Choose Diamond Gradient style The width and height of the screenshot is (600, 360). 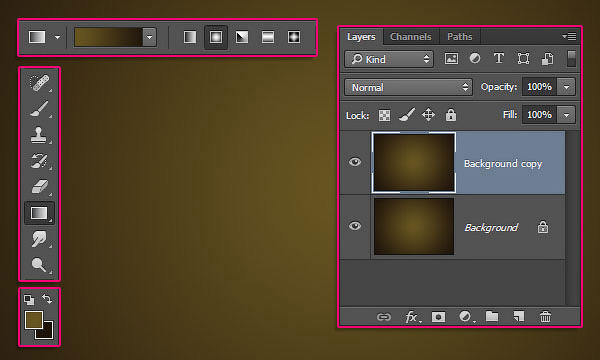pos(294,37)
